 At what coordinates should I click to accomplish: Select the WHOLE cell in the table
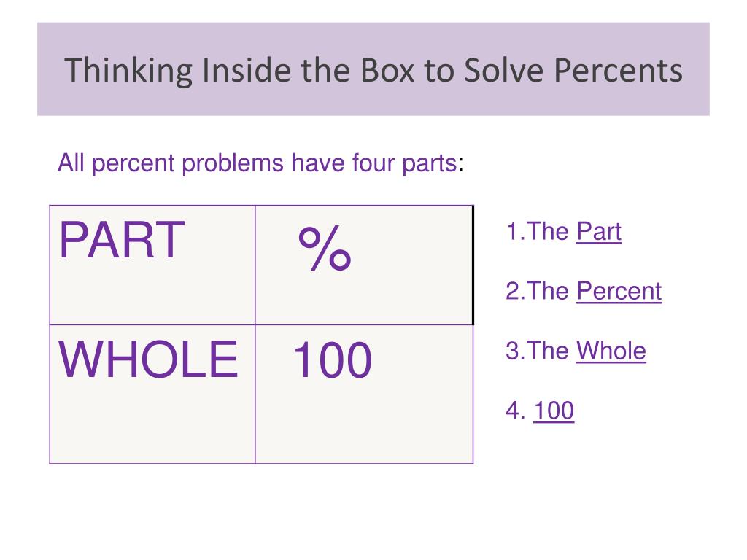[152, 394]
